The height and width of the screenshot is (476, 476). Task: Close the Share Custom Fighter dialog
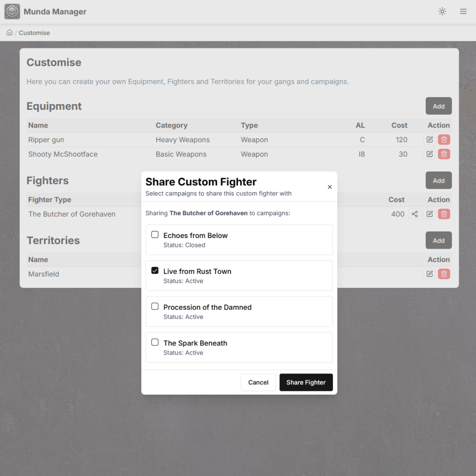click(330, 187)
